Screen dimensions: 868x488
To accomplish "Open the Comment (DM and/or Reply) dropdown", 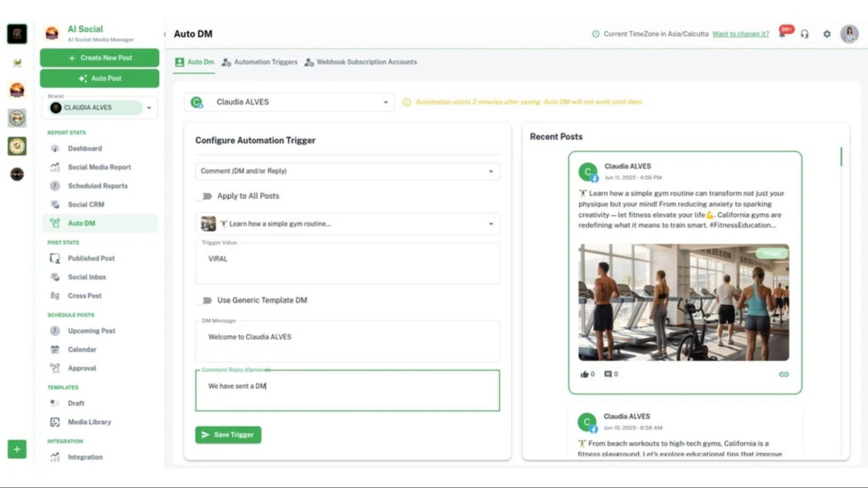I will pos(347,171).
